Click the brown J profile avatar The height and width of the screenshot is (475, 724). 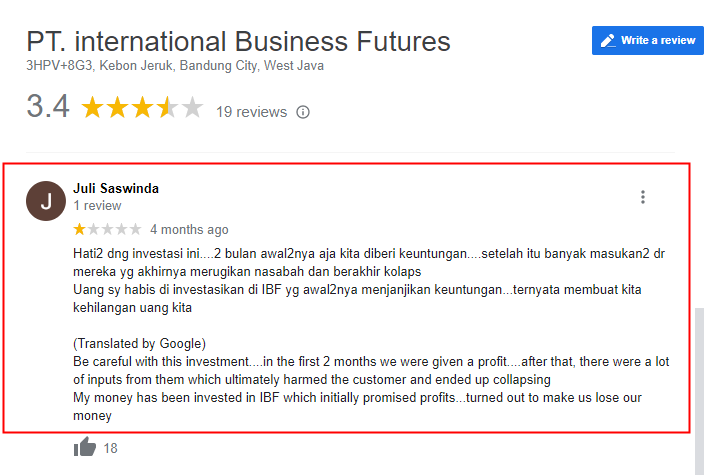(46, 201)
